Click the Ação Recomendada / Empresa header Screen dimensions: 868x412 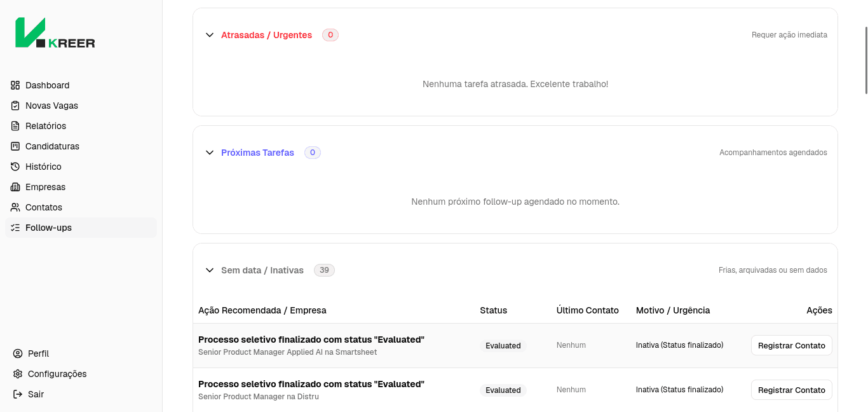pyautogui.click(x=262, y=310)
